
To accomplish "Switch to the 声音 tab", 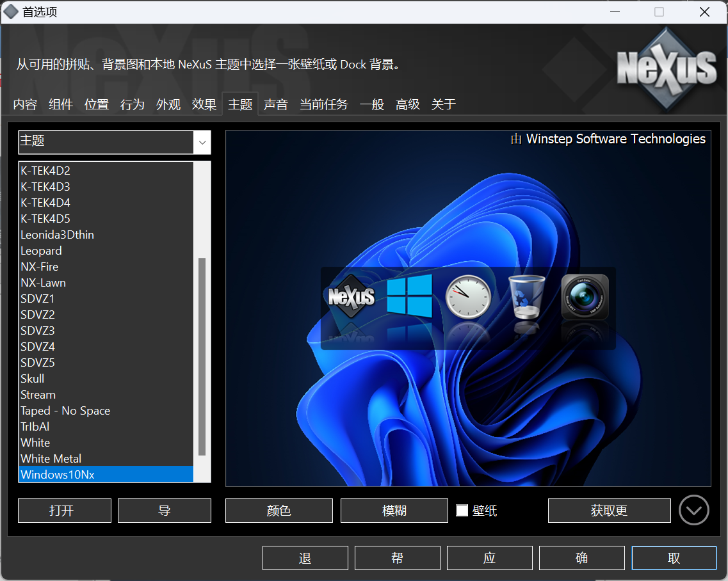I will 276,104.
